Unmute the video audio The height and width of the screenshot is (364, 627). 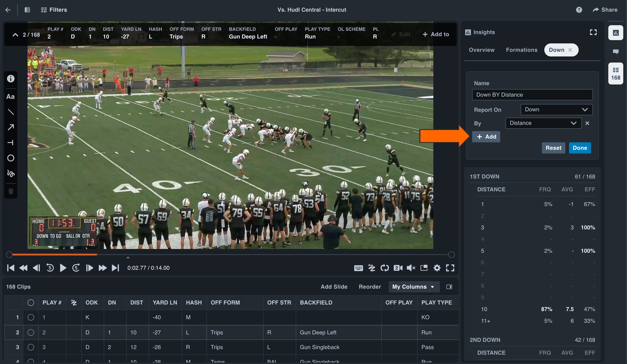pyautogui.click(x=411, y=268)
